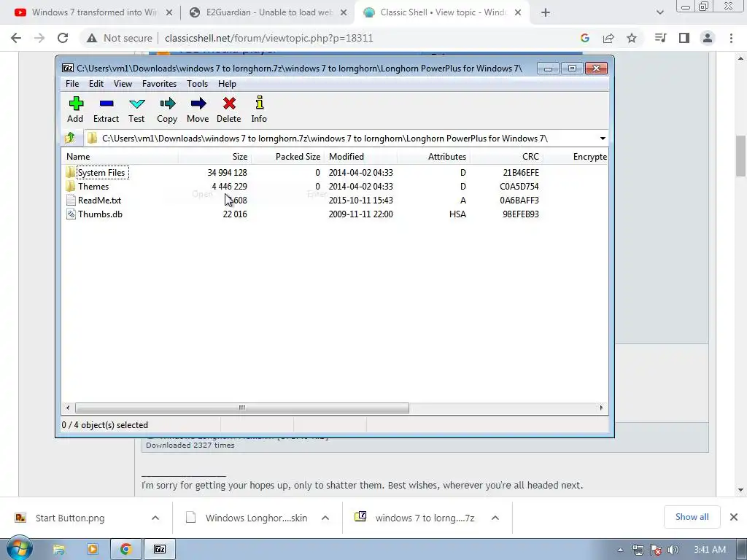Screen dimensions: 747x560
Task: Click the 7-Zip scroll right arrow
Action: coord(601,408)
